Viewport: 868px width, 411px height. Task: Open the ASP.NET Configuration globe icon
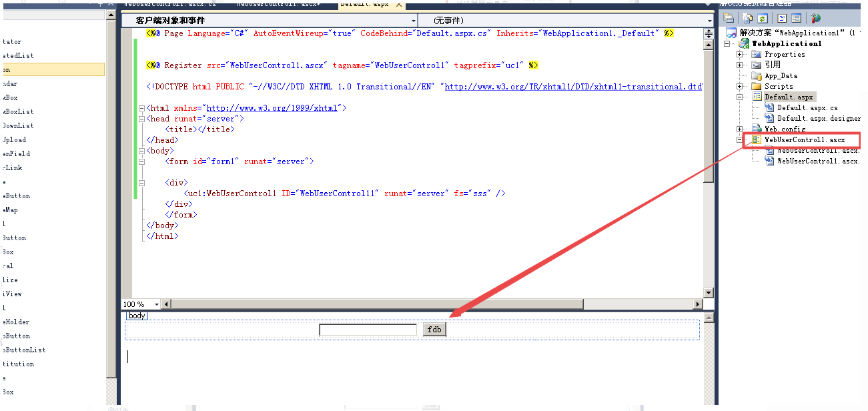point(815,19)
